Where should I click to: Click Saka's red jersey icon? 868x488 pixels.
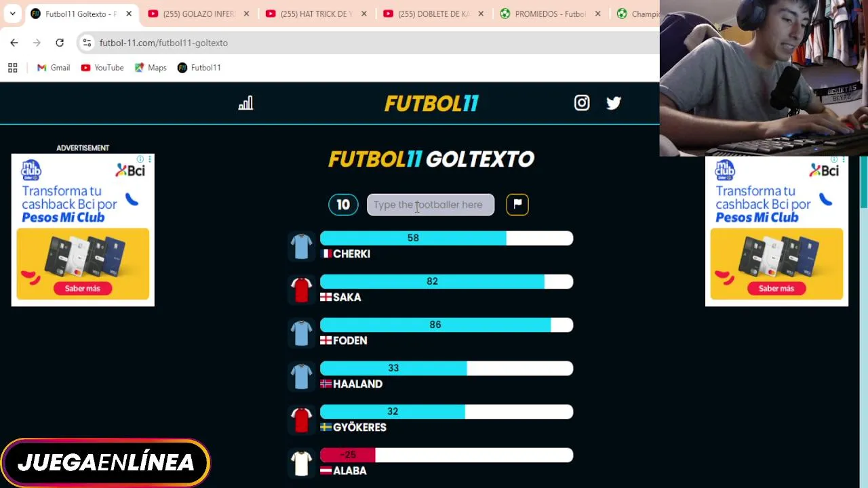[x=301, y=289]
